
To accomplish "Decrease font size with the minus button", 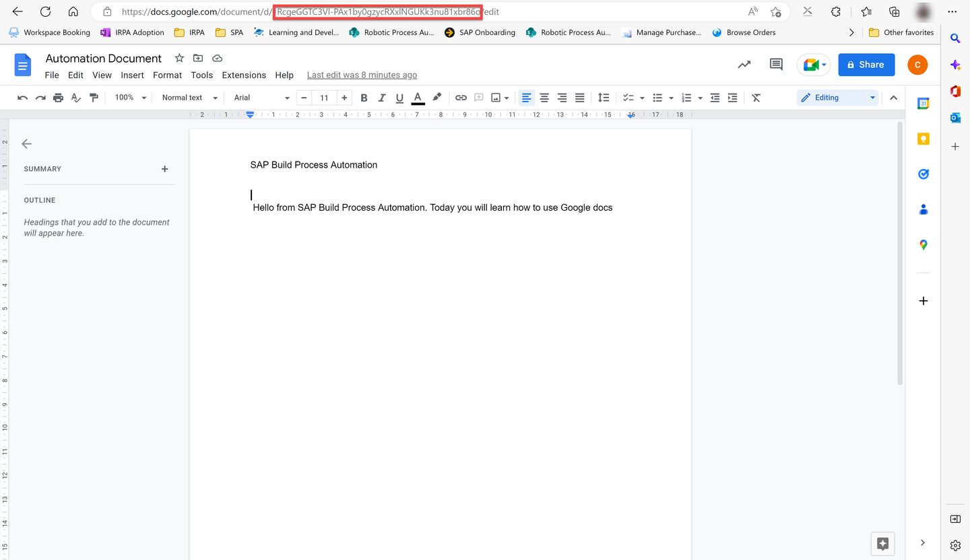I will coord(304,98).
